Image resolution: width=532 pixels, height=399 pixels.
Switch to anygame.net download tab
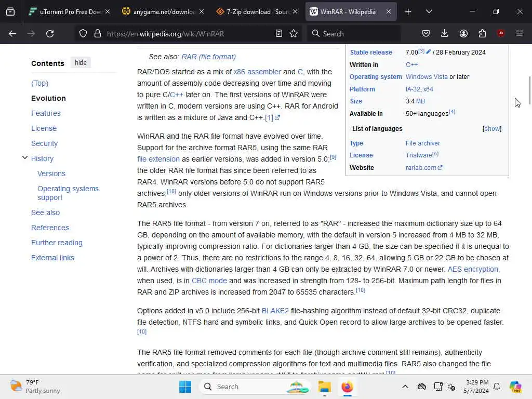[163, 12]
